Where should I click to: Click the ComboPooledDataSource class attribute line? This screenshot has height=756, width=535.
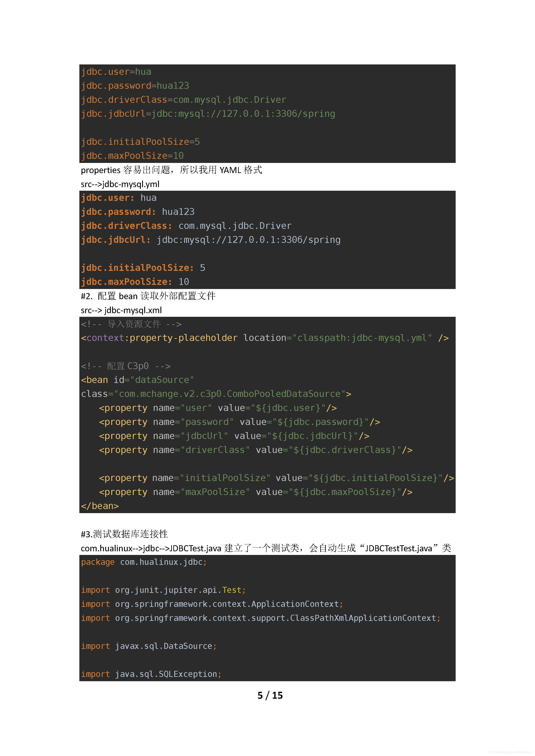(x=216, y=394)
